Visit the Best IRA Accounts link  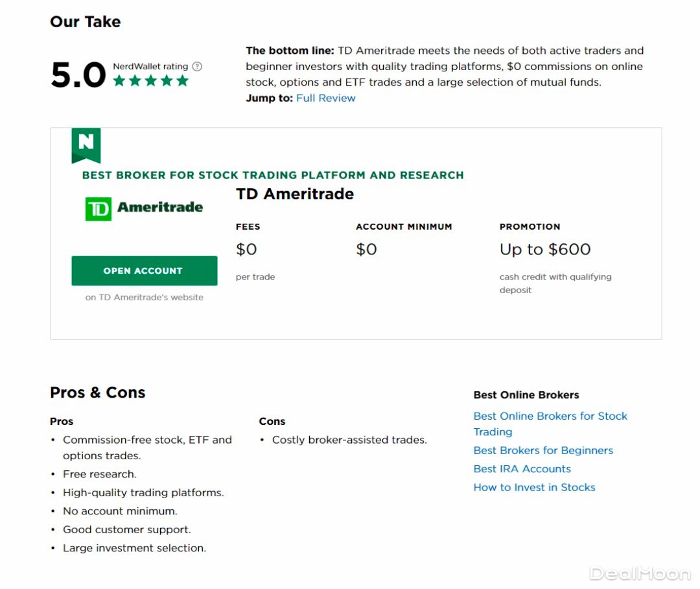[522, 468]
